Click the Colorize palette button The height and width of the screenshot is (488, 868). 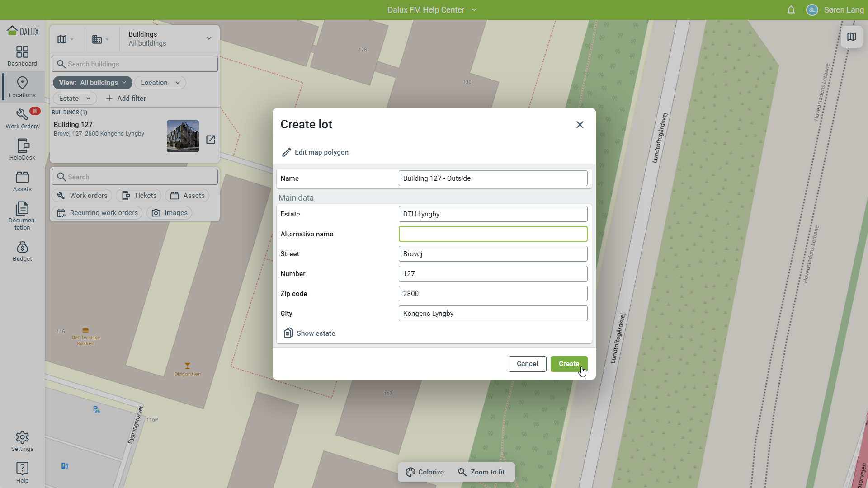click(x=425, y=472)
